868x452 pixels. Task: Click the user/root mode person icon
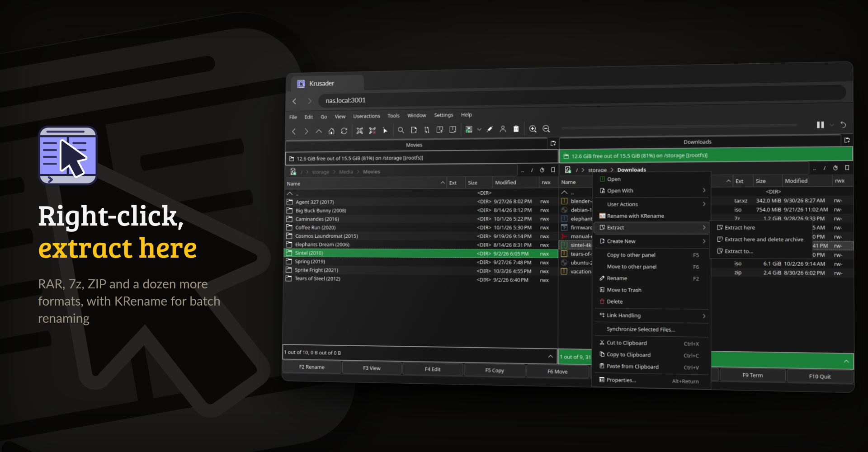503,129
